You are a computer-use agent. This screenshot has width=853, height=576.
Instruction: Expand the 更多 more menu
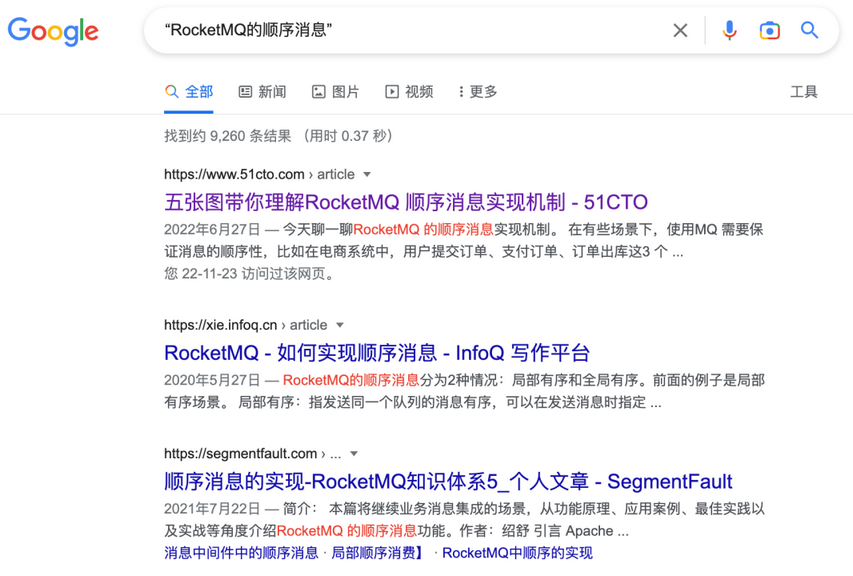[478, 92]
